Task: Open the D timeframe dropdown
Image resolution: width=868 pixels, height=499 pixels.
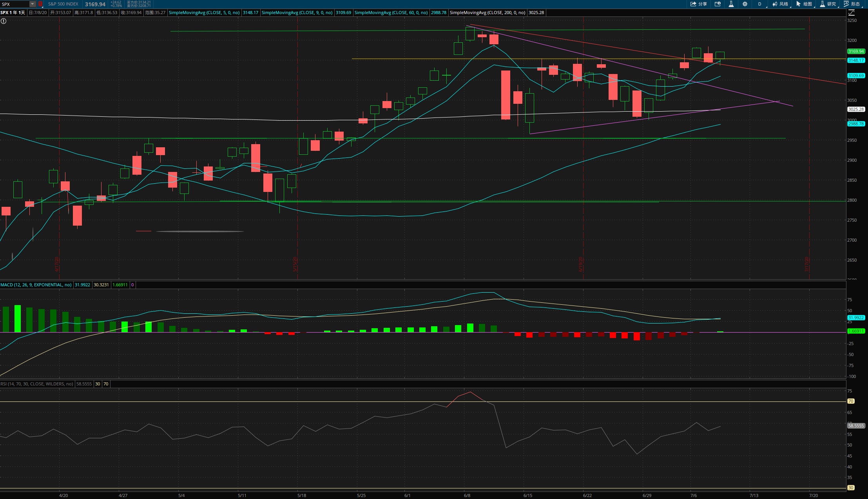Action: (760, 4)
